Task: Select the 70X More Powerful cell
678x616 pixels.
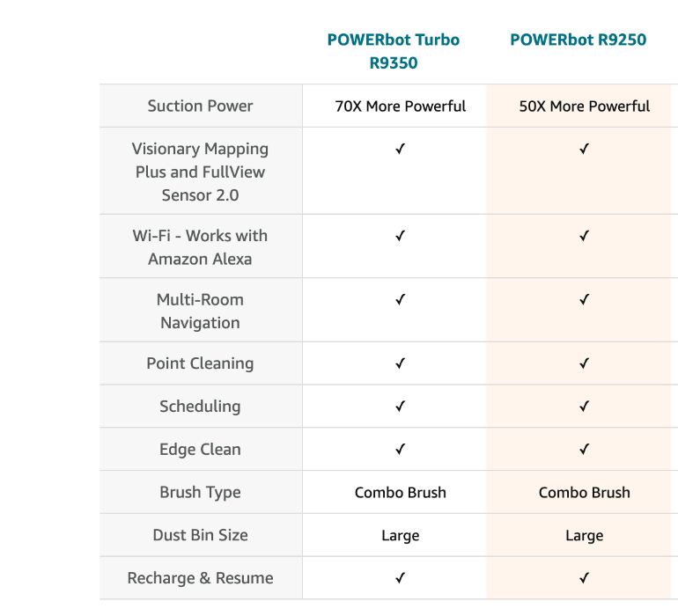Action: click(x=401, y=106)
